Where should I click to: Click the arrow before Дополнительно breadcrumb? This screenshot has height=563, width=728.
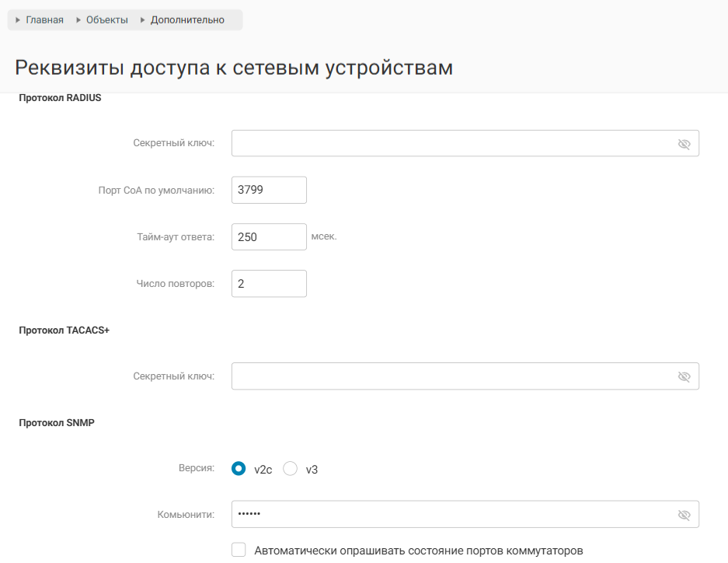[142, 20]
